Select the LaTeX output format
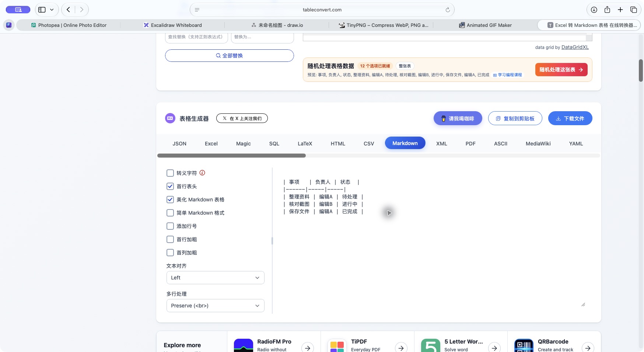This screenshot has height=352, width=644. point(305,144)
